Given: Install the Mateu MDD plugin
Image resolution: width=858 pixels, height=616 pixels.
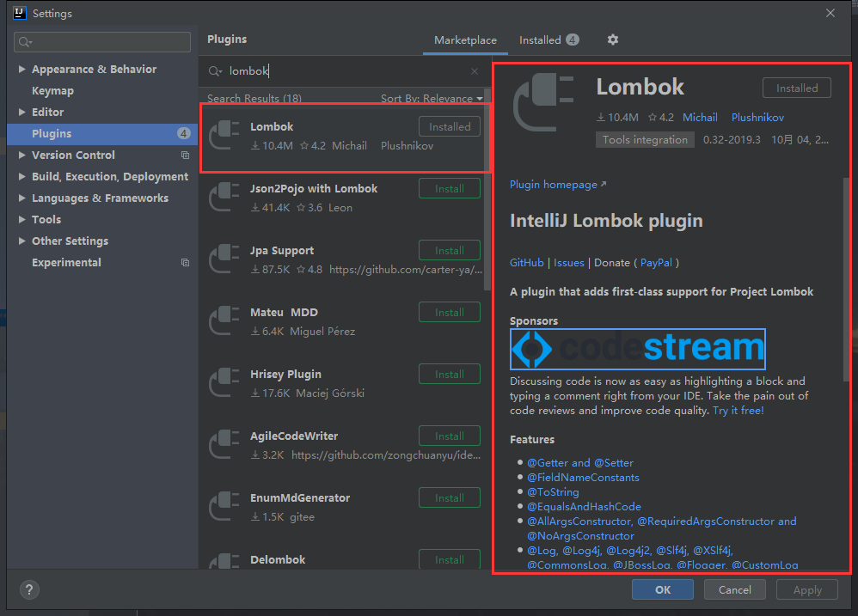Looking at the screenshot, I should point(450,312).
